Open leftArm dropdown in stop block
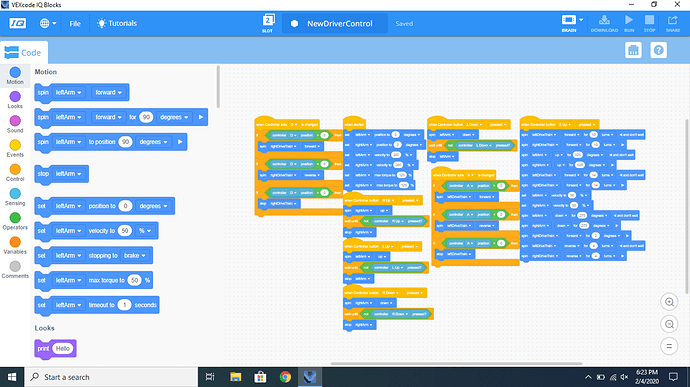 pos(68,174)
